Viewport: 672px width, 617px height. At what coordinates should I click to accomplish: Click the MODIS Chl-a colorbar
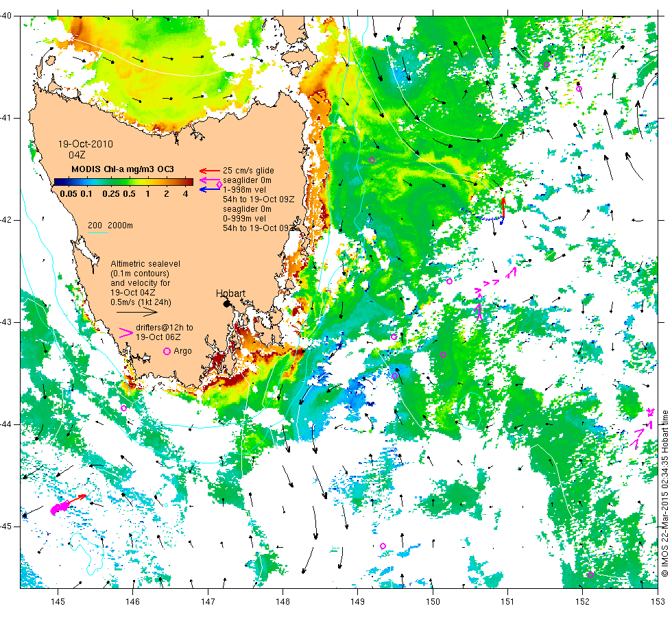(x=123, y=182)
